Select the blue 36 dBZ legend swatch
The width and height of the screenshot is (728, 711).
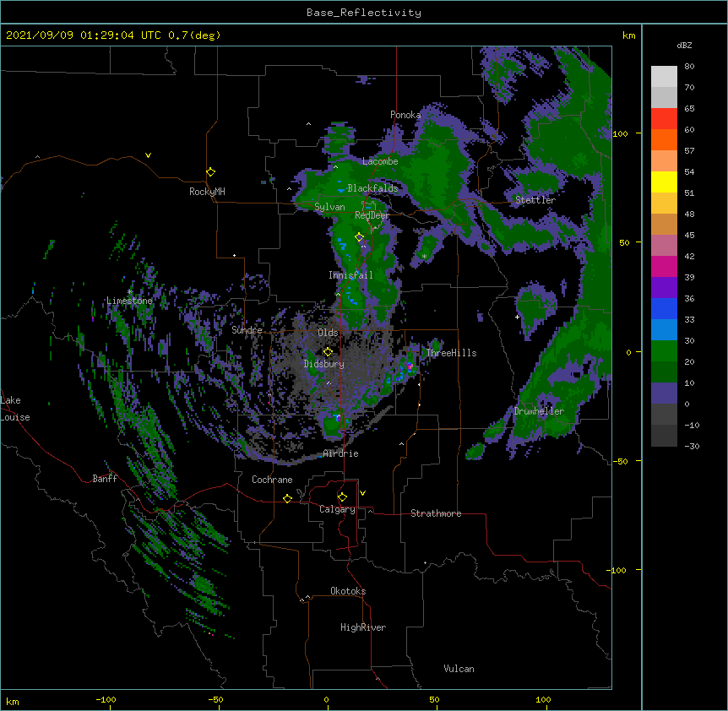(664, 308)
